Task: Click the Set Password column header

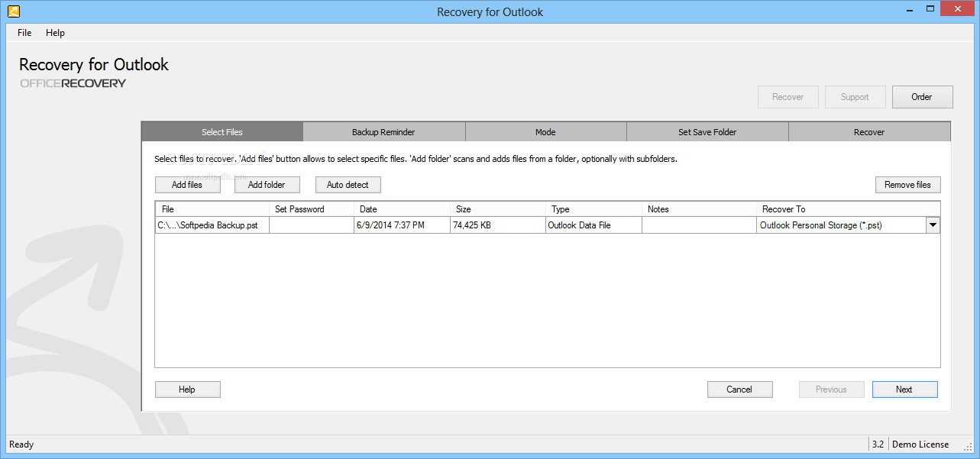Action: [312, 209]
